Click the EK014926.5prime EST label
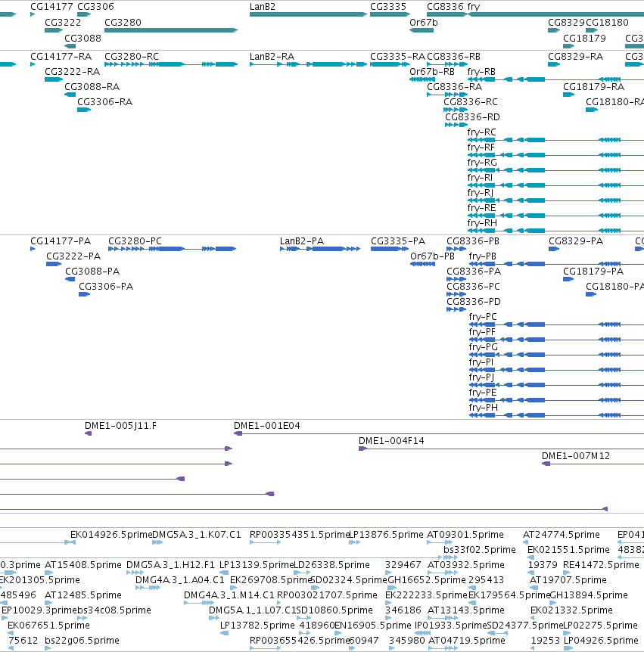The height and width of the screenshot is (652, 644). 111,535
